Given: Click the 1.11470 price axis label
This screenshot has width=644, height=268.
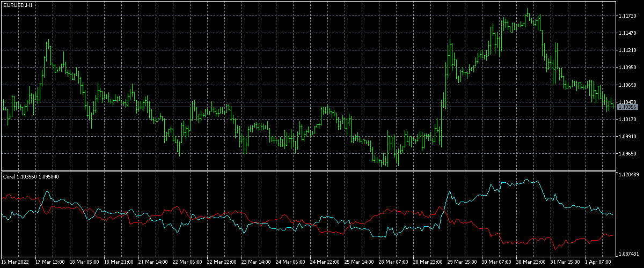Looking at the screenshot, I should [627, 33].
